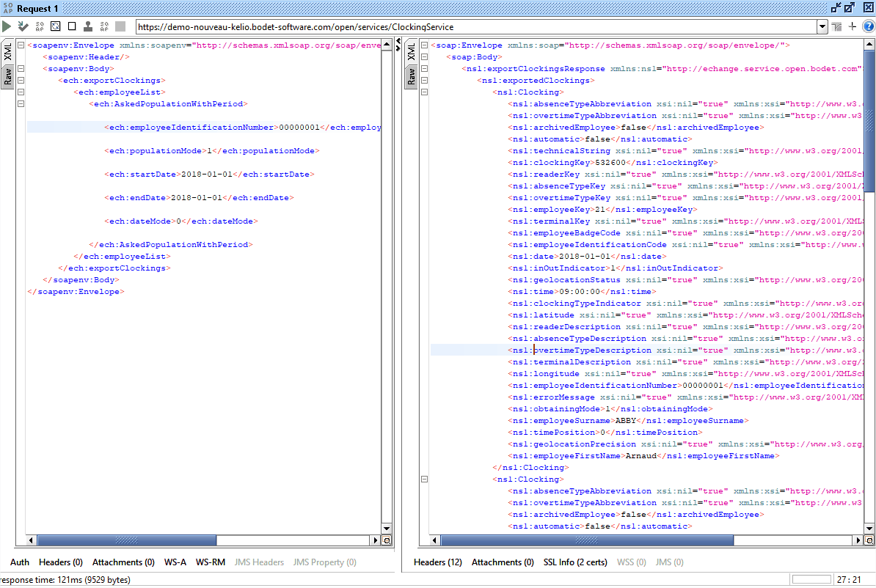876x588 pixels.
Task: Collapse the soapenv:Body node in the request
Action: (21, 69)
